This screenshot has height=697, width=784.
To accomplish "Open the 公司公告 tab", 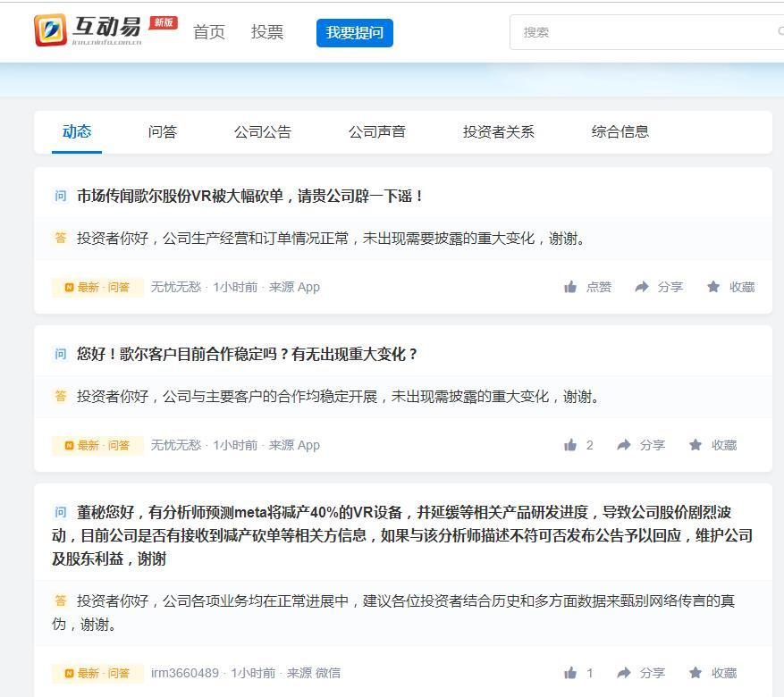I will click(x=262, y=131).
